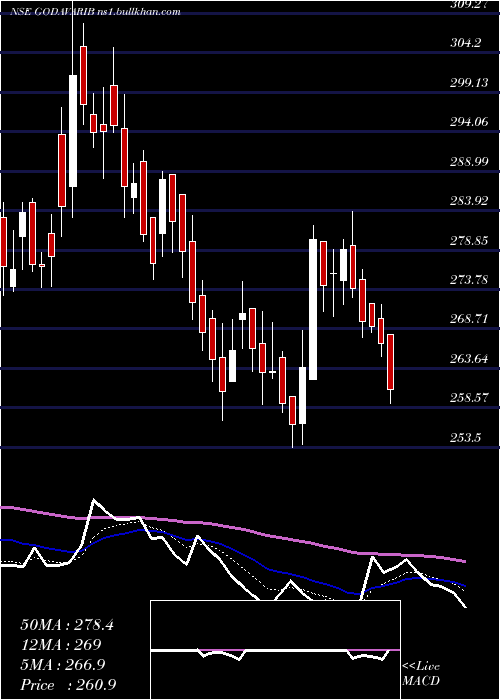The image size is (500, 700).
Task: Click the 268.71 price axis label
Action: [x=469, y=319]
